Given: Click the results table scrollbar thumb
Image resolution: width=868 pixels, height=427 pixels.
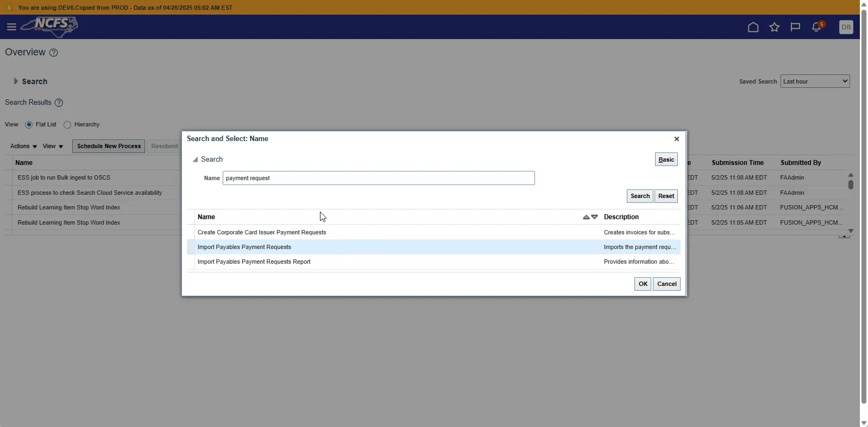Looking at the screenshot, I should [851, 184].
